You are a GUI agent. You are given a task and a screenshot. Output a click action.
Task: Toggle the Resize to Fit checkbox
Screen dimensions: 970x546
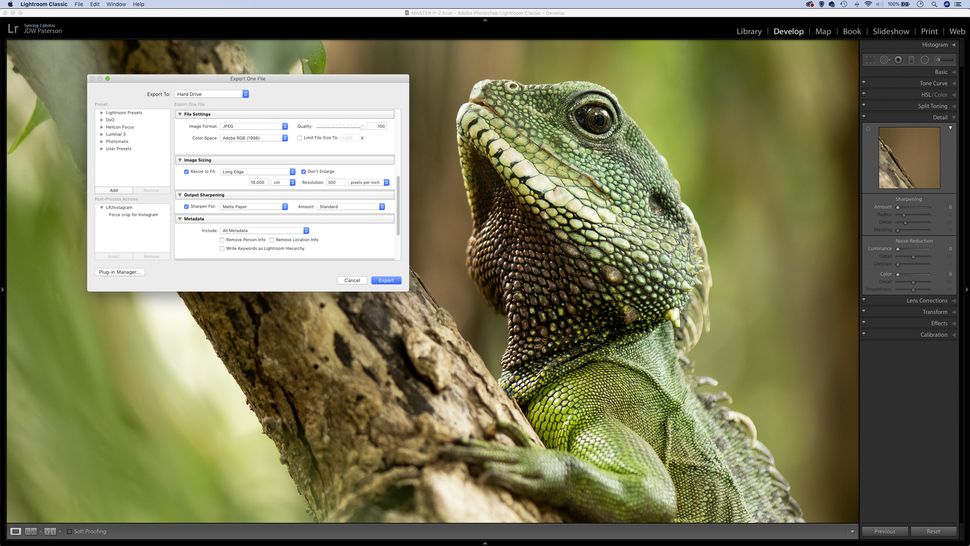[x=186, y=171]
